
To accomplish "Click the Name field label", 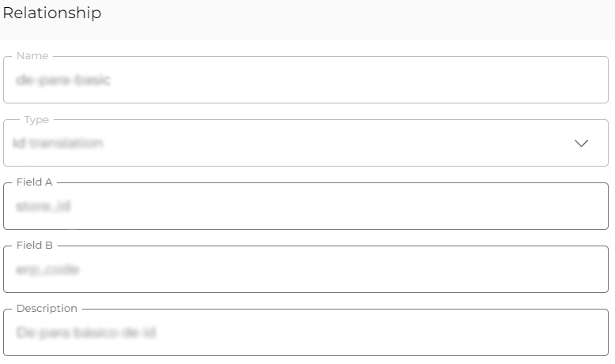I will click(32, 56).
